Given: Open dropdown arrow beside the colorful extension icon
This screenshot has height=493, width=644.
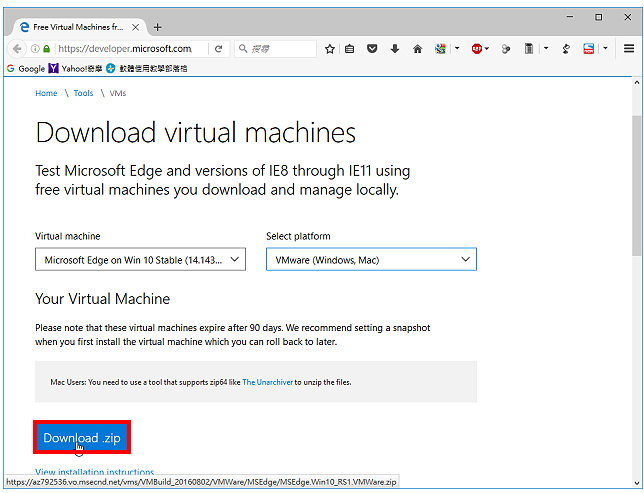Looking at the screenshot, I should (457, 48).
